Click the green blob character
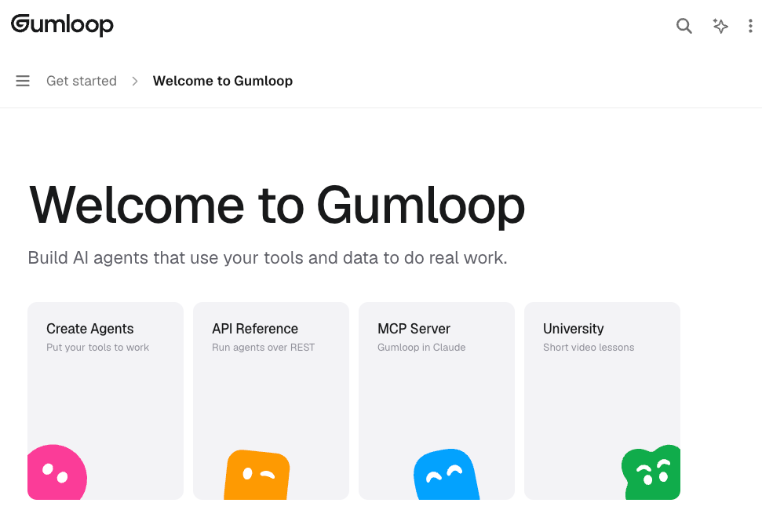The width and height of the screenshot is (762, 532). [x=651, y=472]
